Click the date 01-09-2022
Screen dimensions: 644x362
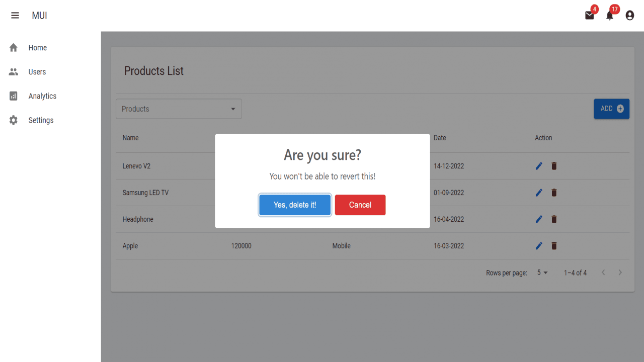[x=449, y=193]
